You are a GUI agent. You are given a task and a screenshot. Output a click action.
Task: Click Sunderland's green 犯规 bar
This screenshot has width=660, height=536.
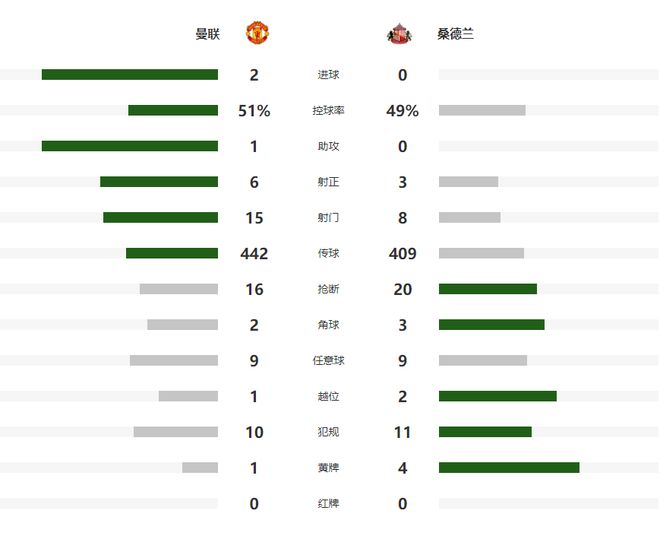(485, 432)
